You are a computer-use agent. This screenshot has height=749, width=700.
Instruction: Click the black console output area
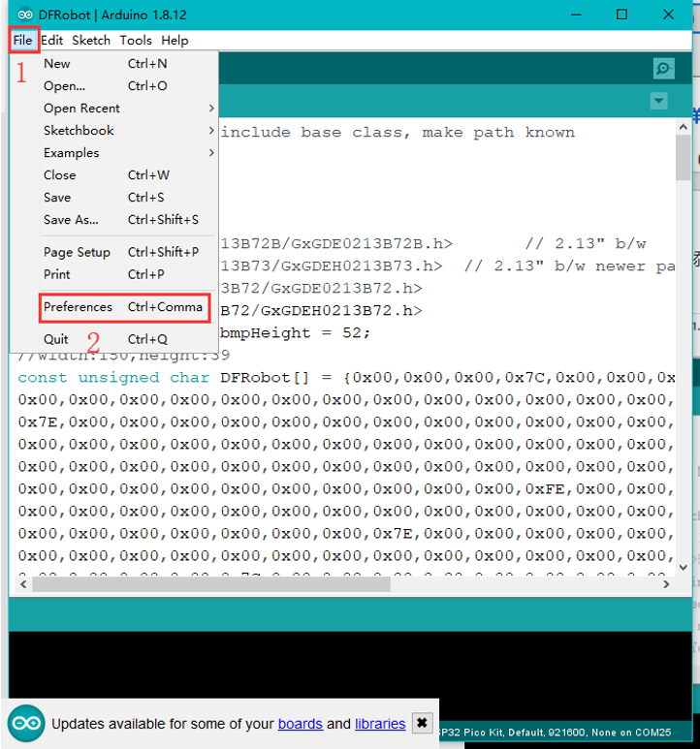[x=350, y=664]
